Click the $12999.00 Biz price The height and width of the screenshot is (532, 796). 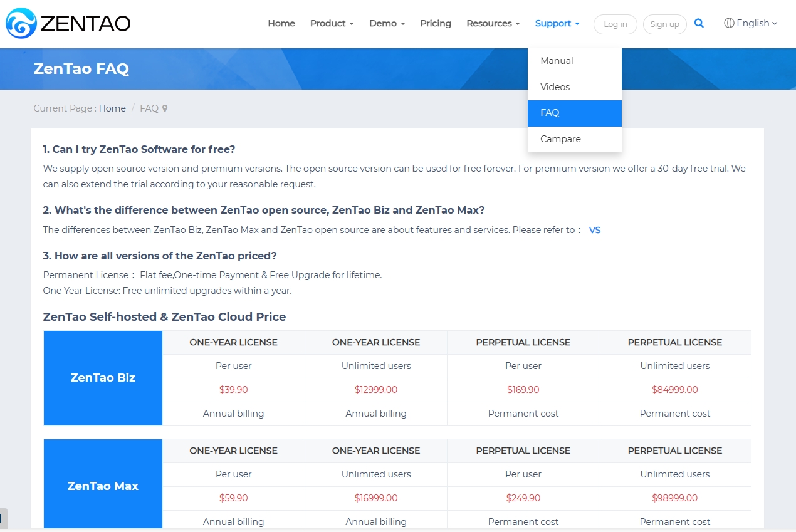376,390
